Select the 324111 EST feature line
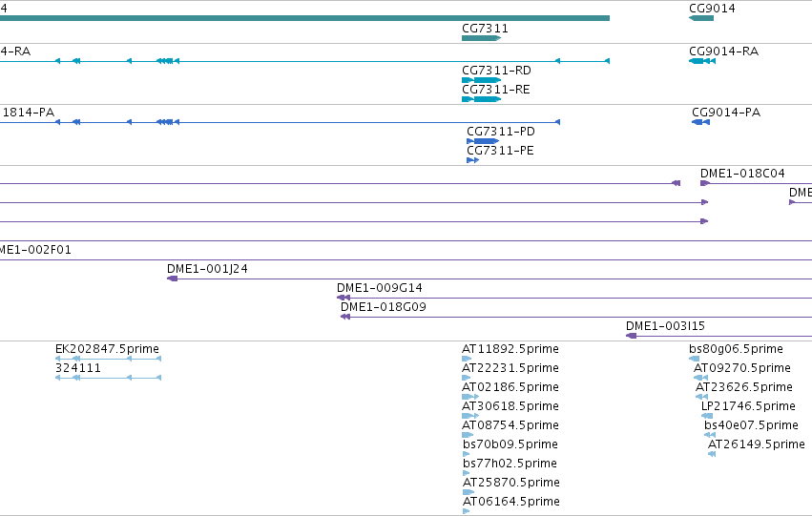 [x=108, y=378]
